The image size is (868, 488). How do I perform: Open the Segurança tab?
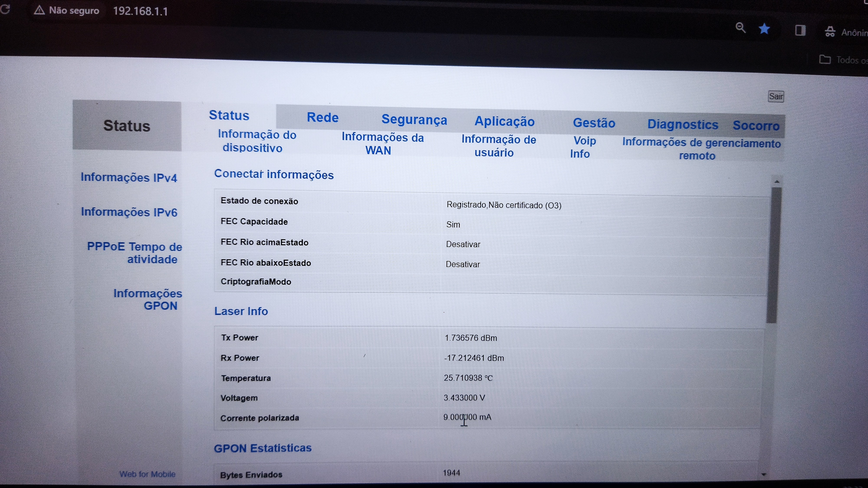point(414,120)
